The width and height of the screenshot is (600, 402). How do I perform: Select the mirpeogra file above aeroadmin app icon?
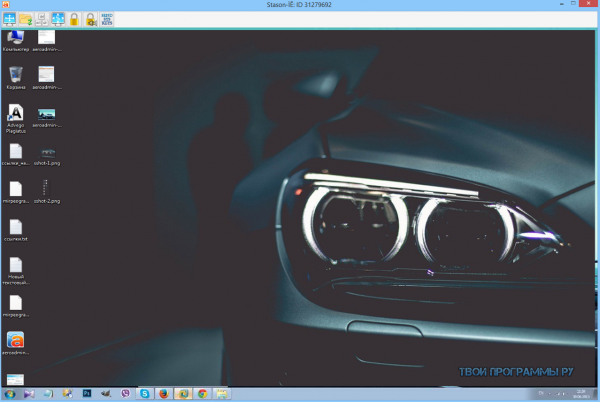16,306
